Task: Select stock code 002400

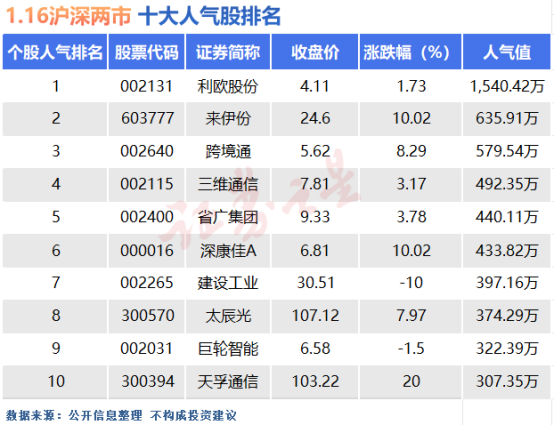Action: coord(147,217)
